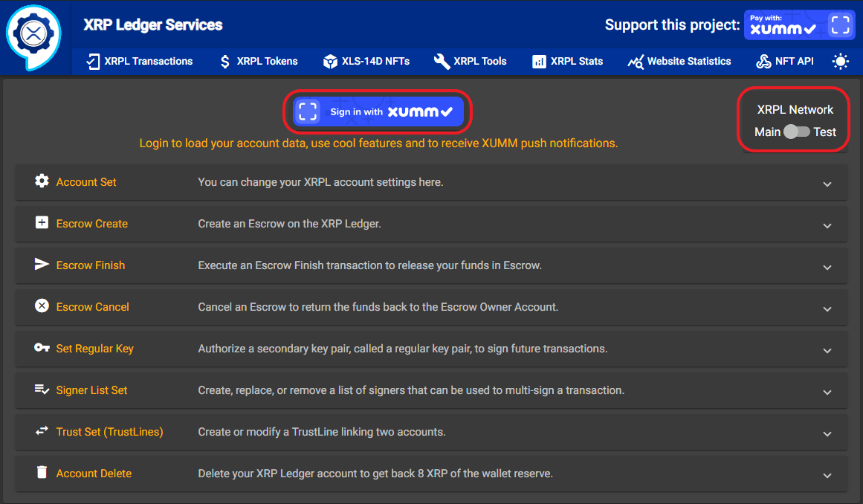Click description 'Create, replace, or remove a list of signers'
Screen dimensions: 863x504
(411, 390)
